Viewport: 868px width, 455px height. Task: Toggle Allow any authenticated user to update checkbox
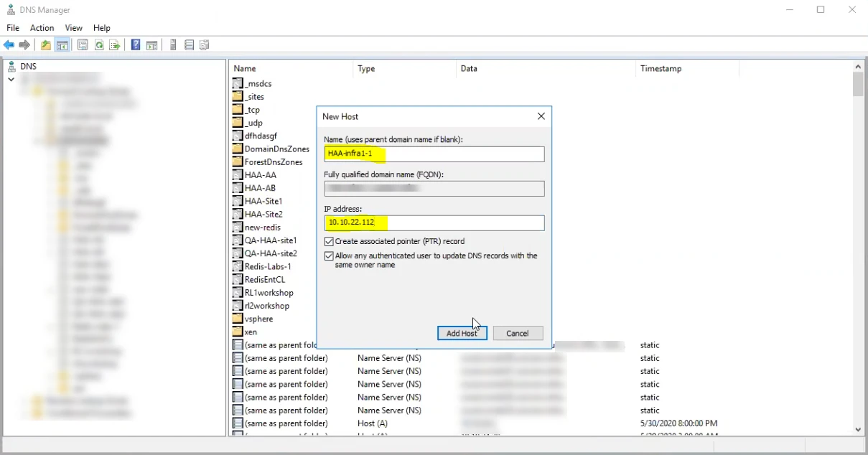click(x=329, y=256)
